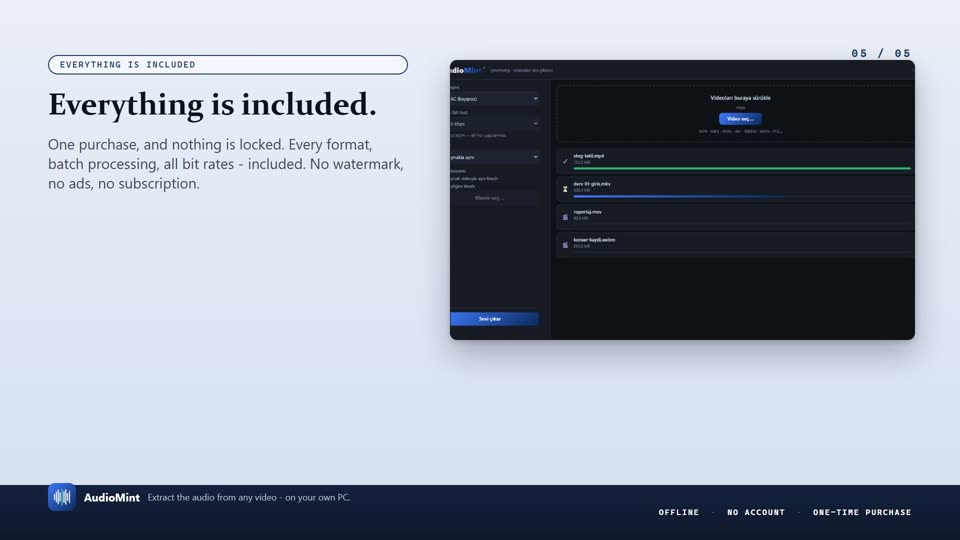Click the 'Video seç...' button
The image size is (960, 540).
coord(740,119)
